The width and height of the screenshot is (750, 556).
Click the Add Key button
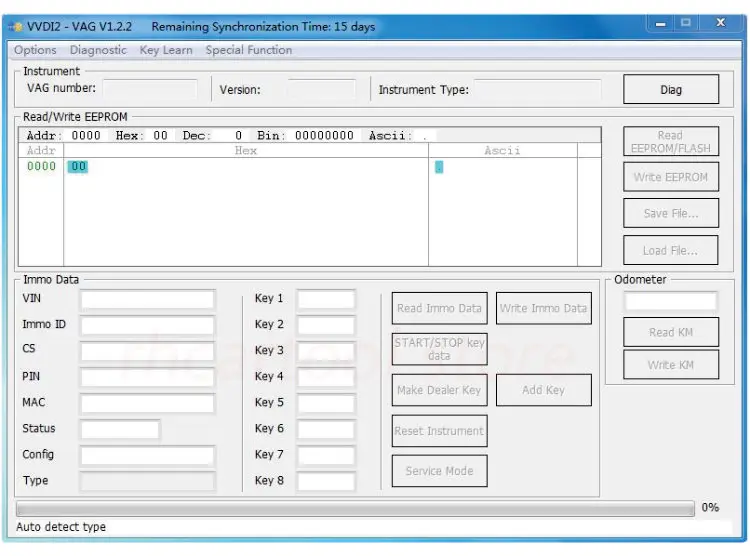pyautogui.click(x=543, y=390)
